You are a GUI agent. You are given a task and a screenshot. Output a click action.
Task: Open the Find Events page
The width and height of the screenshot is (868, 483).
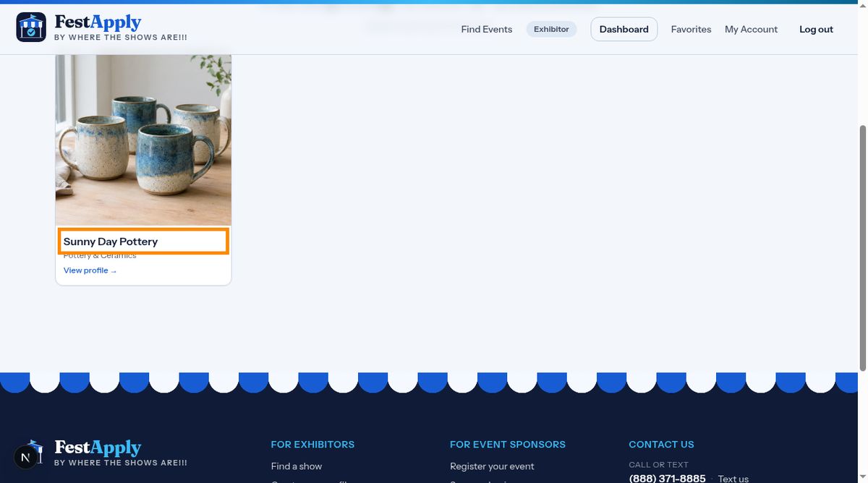pos(486,30)
